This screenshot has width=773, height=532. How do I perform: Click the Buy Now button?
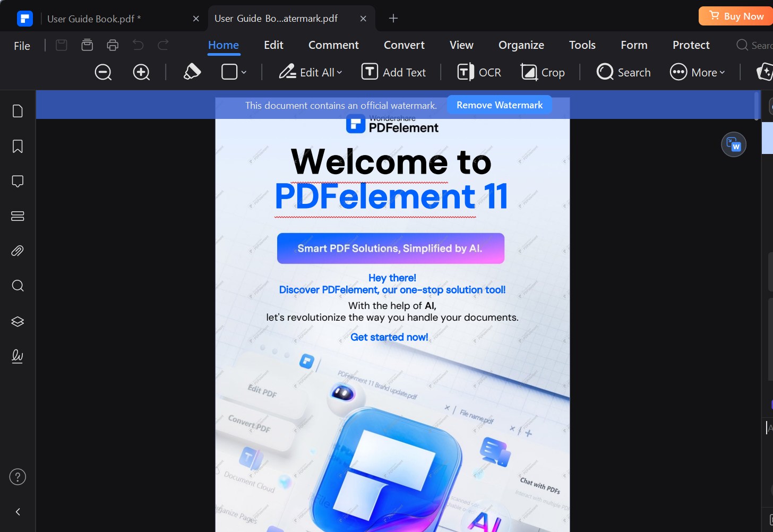736,16
